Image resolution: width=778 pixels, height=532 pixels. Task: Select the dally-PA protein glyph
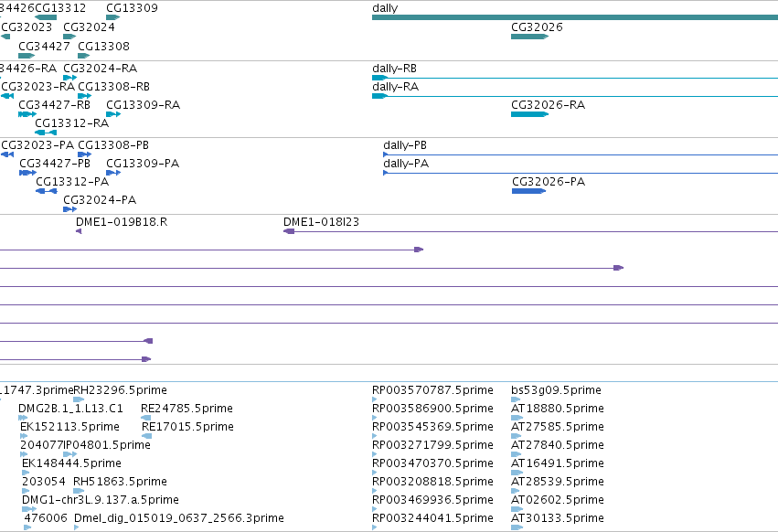(581, 173)
